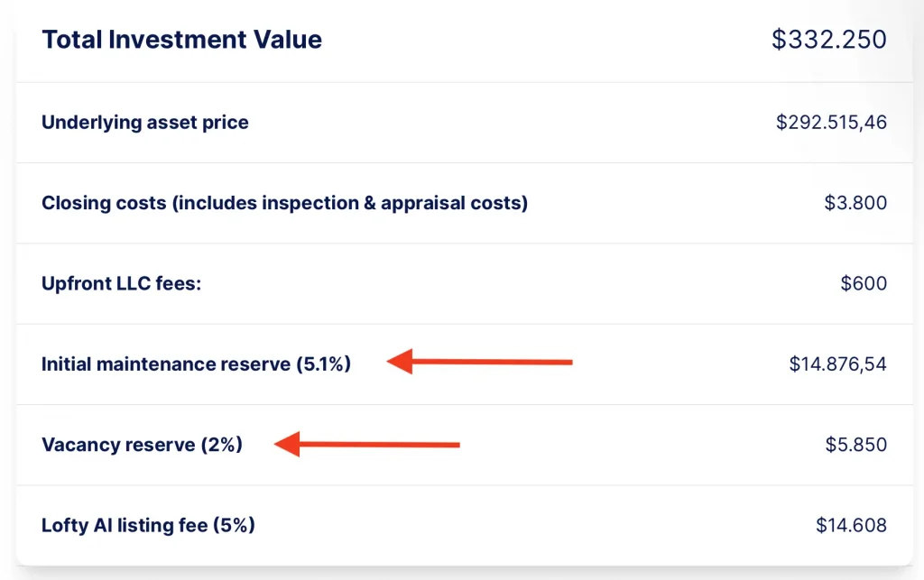The width and height of the screenshot is (924, 580).
Task: Click the $332.250 total amount
Action: (x=828, y=40)
